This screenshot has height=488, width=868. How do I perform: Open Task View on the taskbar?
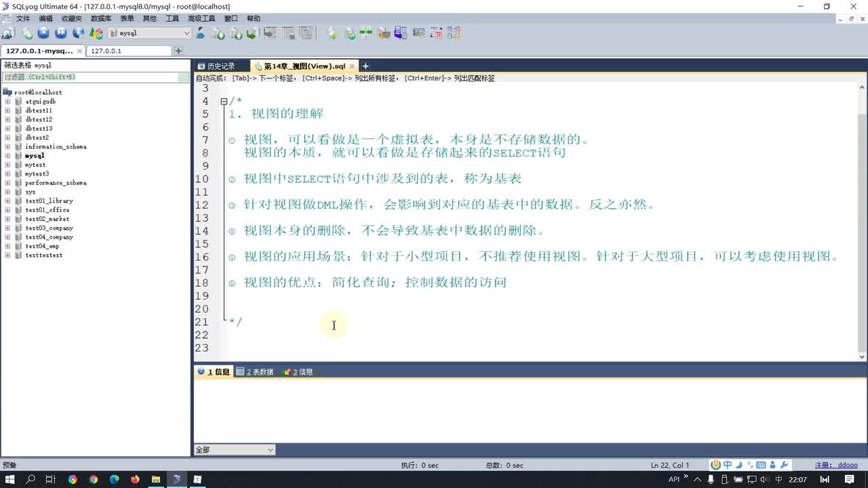click(x=51, y=479)
